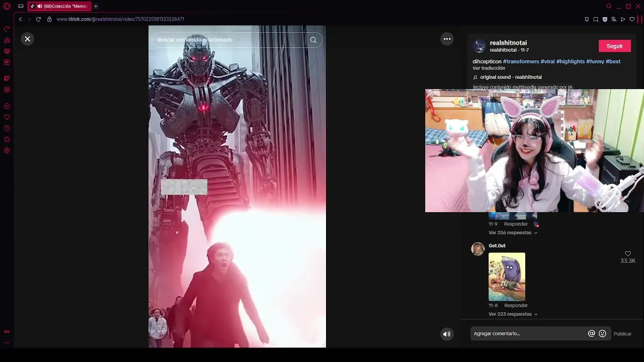Click the Publicar button
644x362 pixels.
[x=622, y=334]
